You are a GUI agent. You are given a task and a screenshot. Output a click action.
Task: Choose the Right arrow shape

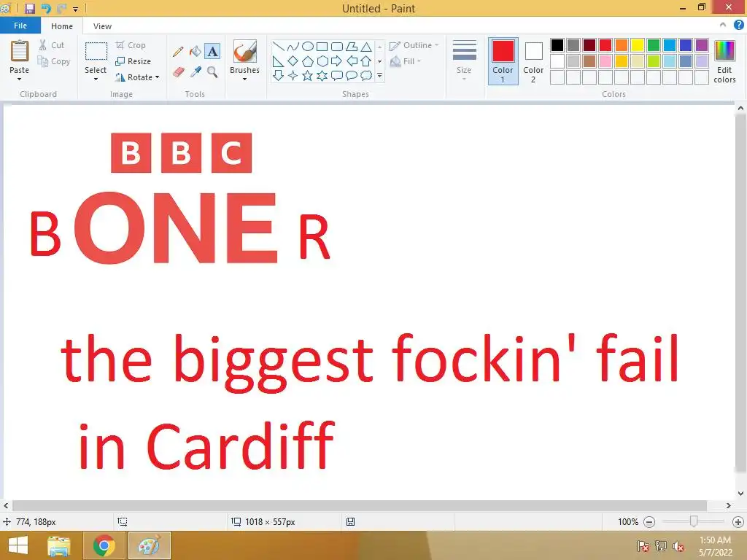pyautogui.click(x=336, y=61)
